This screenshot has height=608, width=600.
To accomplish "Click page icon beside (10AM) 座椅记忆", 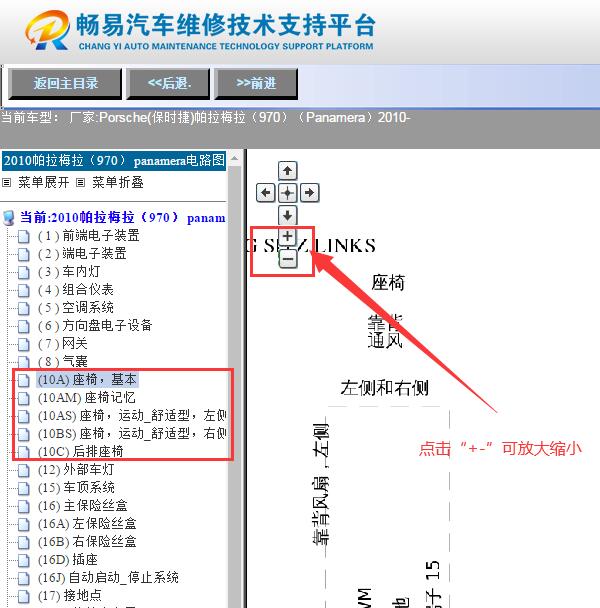I will 24,399.
